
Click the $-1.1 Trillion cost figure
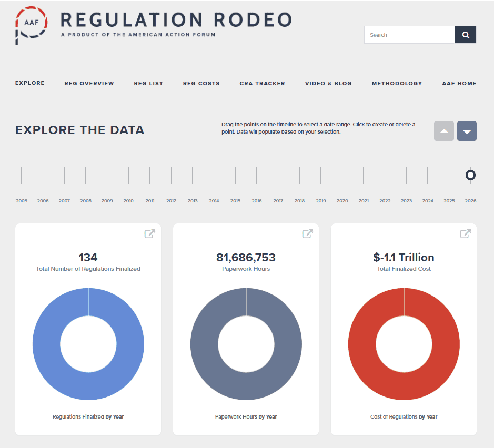[x=404, y=258]
